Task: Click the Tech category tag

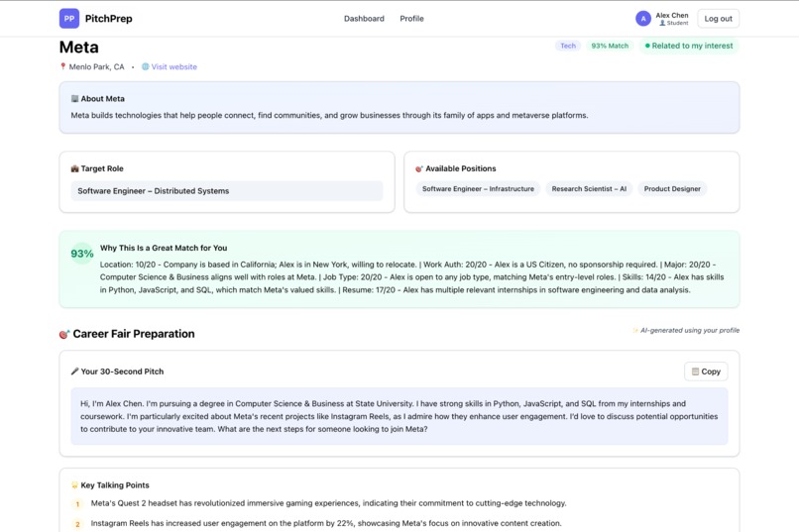Action: point(568,46)
